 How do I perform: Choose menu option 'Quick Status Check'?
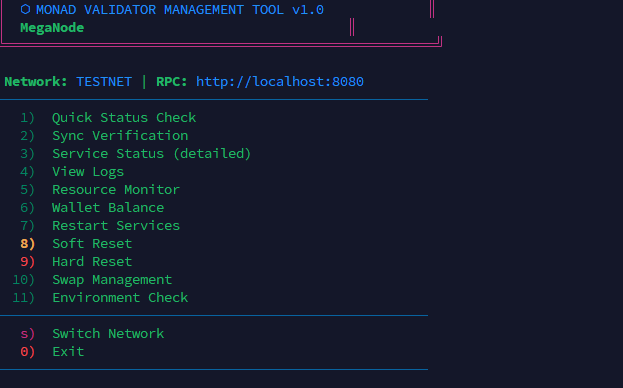124,118
